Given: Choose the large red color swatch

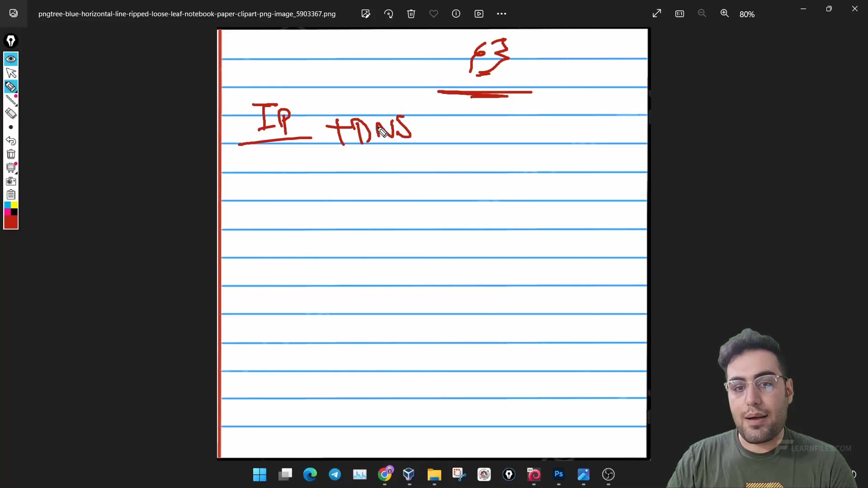Looking at the screenshot, I should 11,222.
